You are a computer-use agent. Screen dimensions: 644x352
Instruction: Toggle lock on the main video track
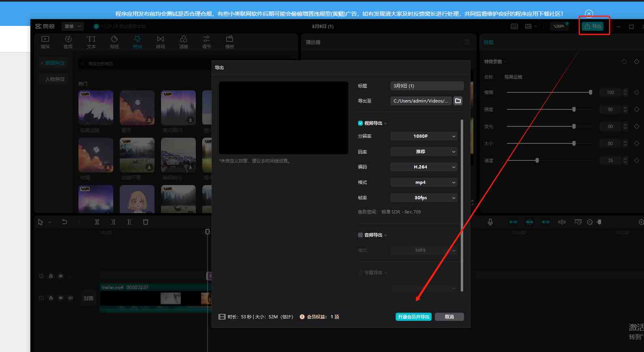[x=51, y=298]
